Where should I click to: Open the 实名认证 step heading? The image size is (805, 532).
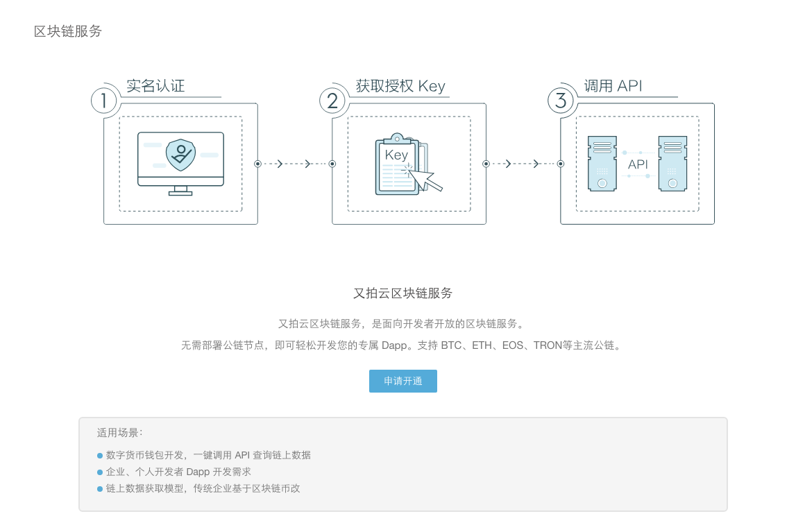(154, 86)
